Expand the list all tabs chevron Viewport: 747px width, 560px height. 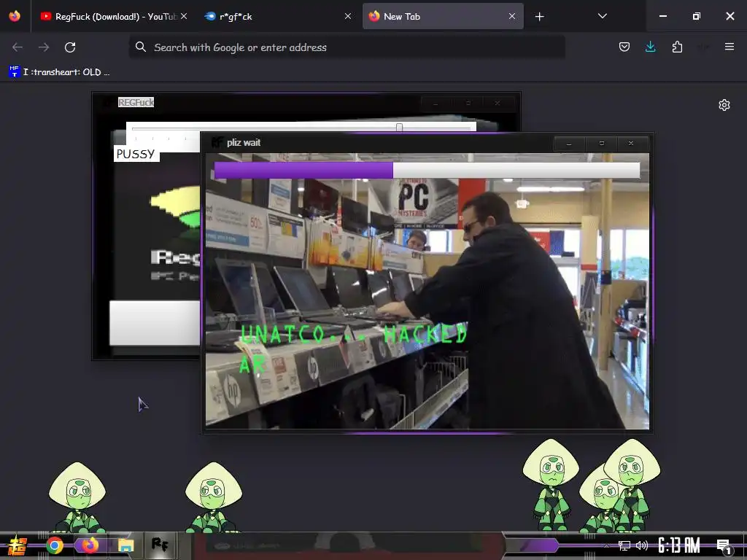coord(602,16)
